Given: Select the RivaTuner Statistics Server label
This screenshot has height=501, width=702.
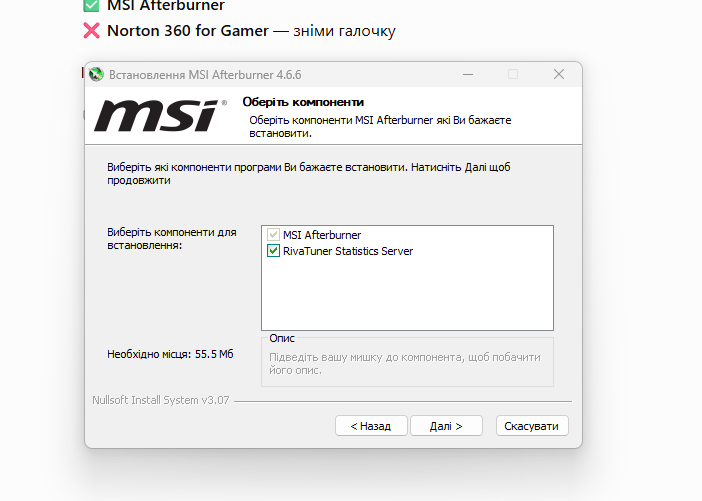Looking at the screenshot, I should [x=348, y=251].
